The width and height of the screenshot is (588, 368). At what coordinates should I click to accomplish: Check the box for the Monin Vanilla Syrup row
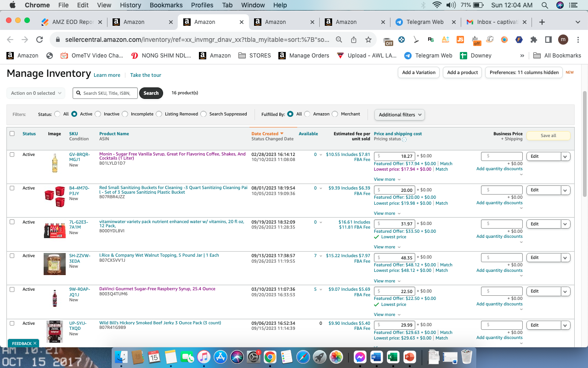pyautogui.click(x=12, y=155)
